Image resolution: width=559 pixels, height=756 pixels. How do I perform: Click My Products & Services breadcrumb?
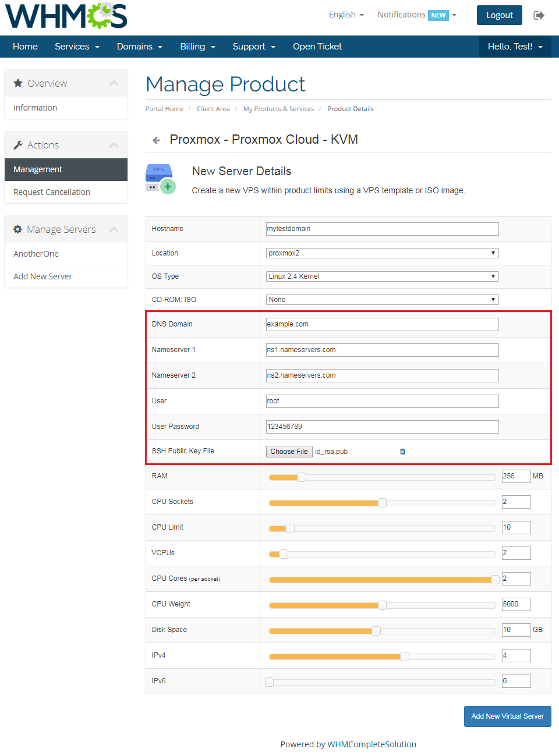pyautogui.click(x=278, y=109)
